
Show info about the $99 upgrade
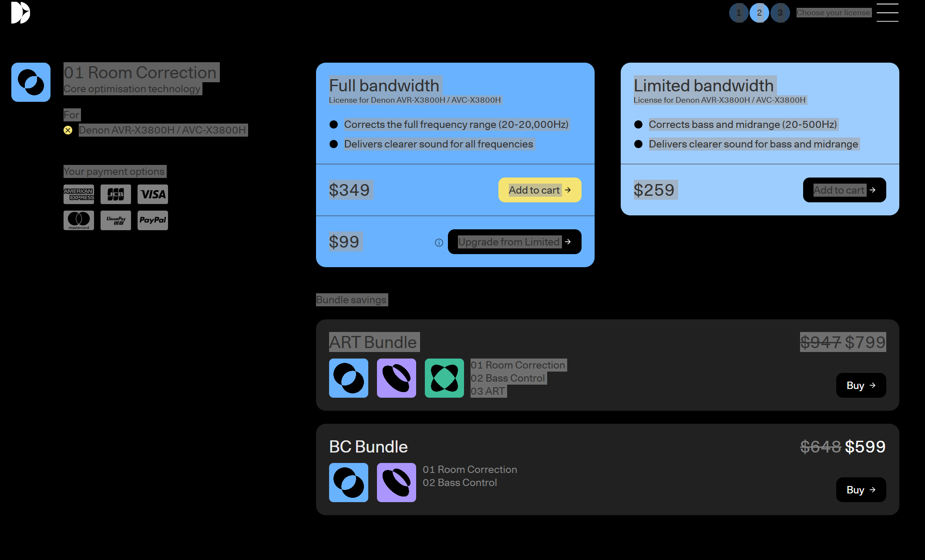[439, 242]
